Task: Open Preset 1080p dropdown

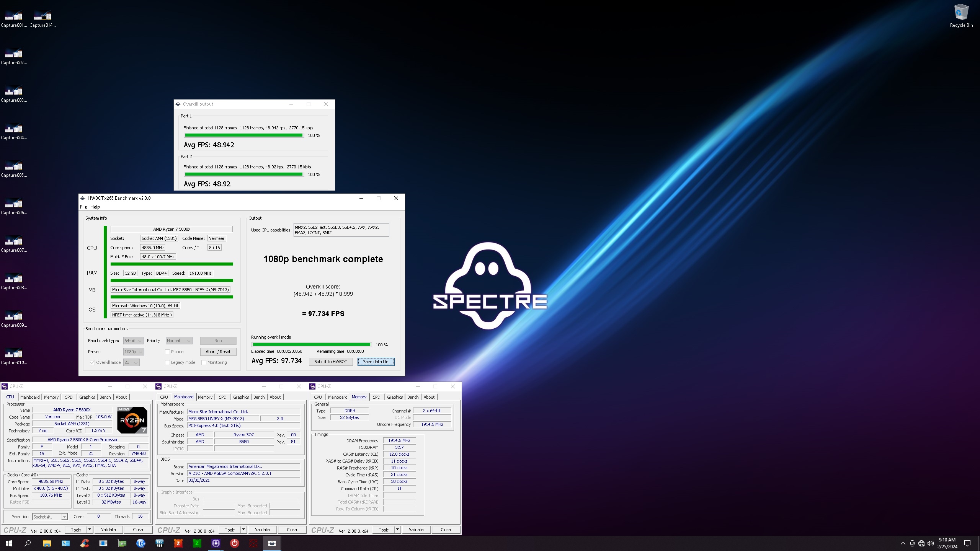Action: [x=134, y=352]
